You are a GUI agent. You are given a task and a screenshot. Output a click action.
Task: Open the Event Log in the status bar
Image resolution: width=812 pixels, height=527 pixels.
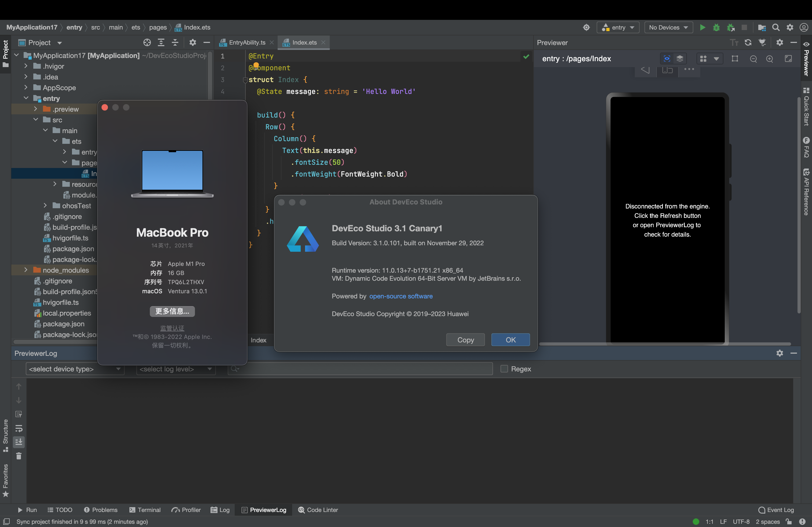click(776, 510)
